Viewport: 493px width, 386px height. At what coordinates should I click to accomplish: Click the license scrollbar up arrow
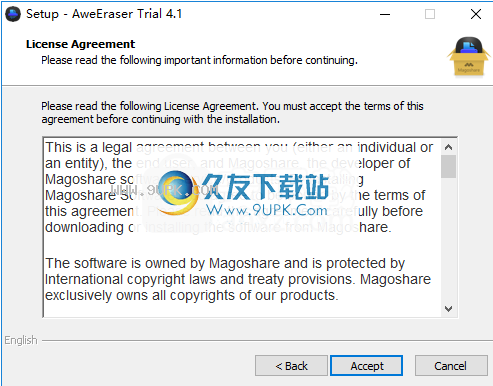point(448,147)
